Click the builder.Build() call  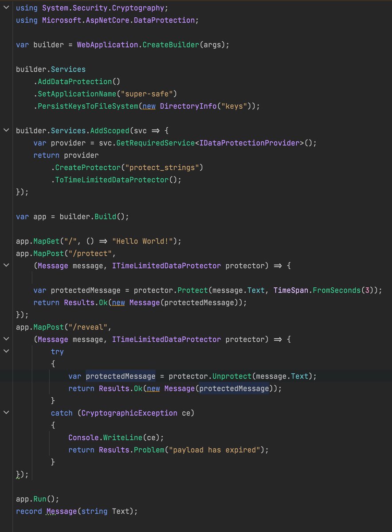(x=94, y=216)
